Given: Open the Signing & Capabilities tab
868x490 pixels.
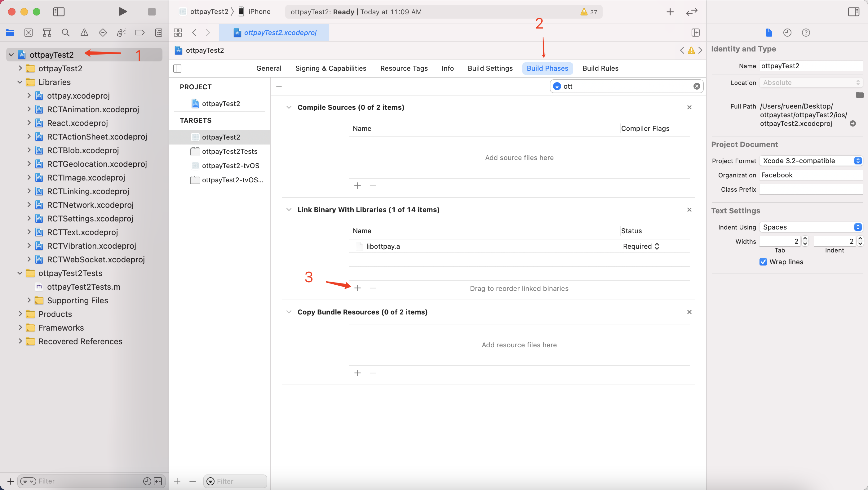Looking at the screenshot, I should [x=330, y=69].
